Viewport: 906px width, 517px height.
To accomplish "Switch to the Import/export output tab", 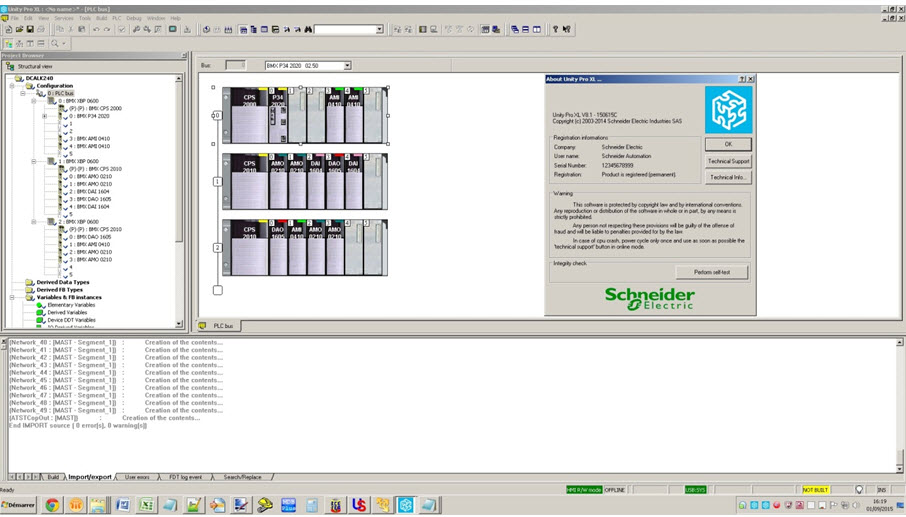I will click(90, 477).
